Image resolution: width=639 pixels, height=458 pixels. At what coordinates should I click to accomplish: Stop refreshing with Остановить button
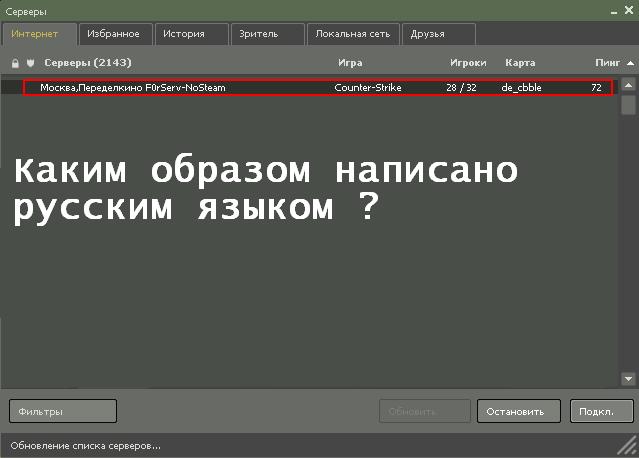[519, 411]
